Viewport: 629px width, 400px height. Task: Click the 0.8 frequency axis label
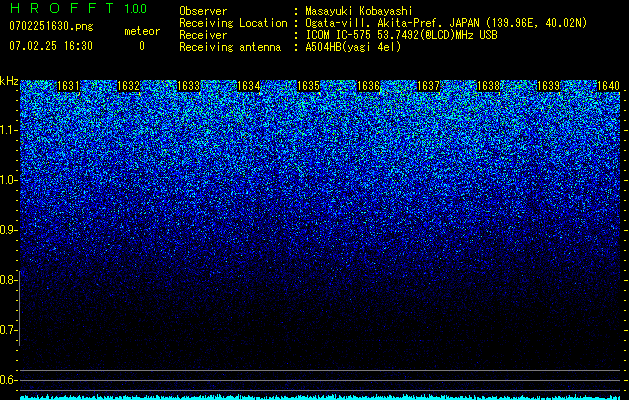8,280
